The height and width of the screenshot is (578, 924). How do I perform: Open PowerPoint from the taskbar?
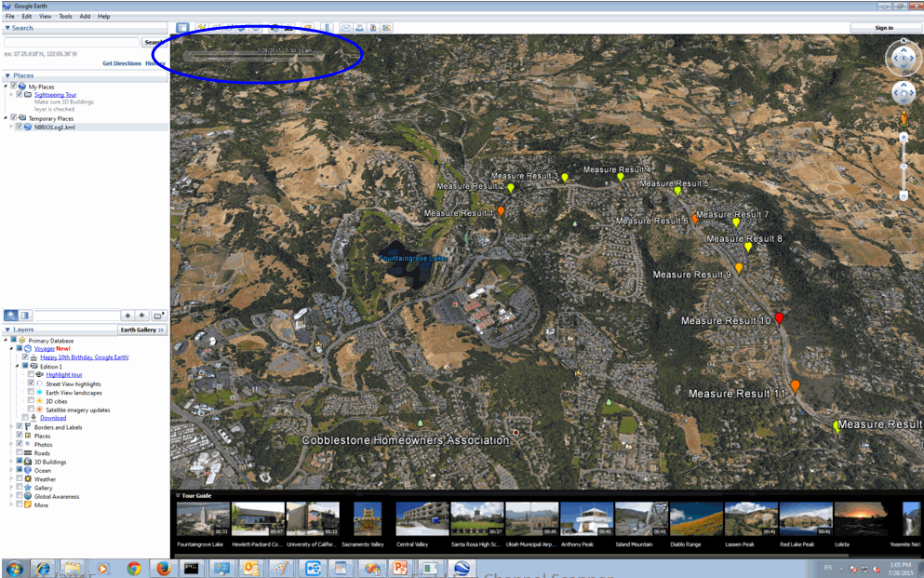[400, 568]
